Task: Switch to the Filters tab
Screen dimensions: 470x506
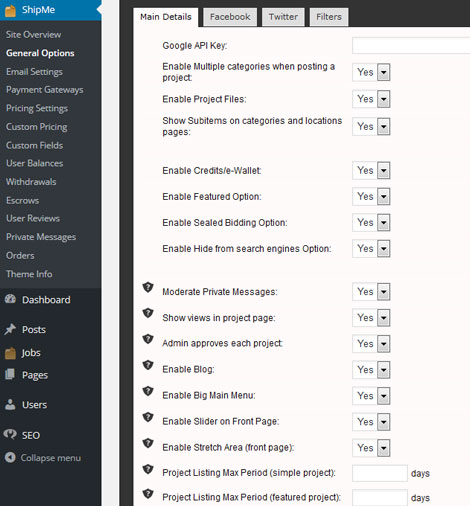Action: pyautogui.click(x=329, y=17)
